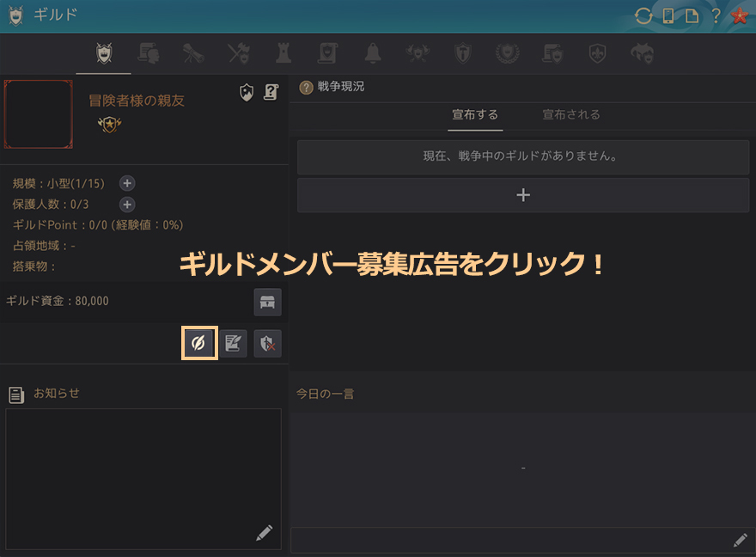756x557 pixels.
Task: Click the guild member recruitment ad button
Action: pos(198,344)
